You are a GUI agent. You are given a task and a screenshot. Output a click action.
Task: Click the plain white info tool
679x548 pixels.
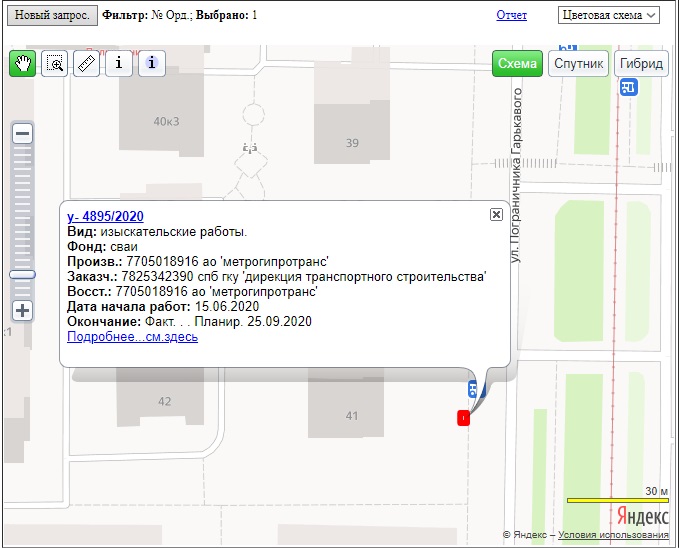(119, 63)
